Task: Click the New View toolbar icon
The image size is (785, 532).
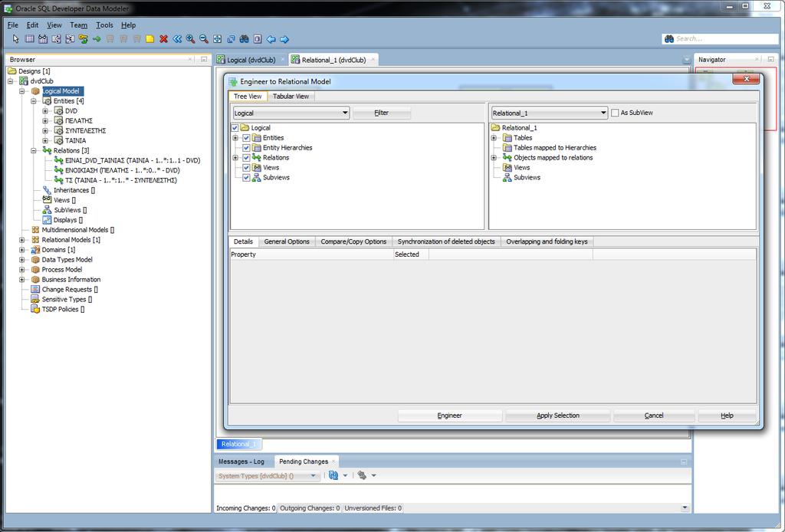Action: pos(43,39)
